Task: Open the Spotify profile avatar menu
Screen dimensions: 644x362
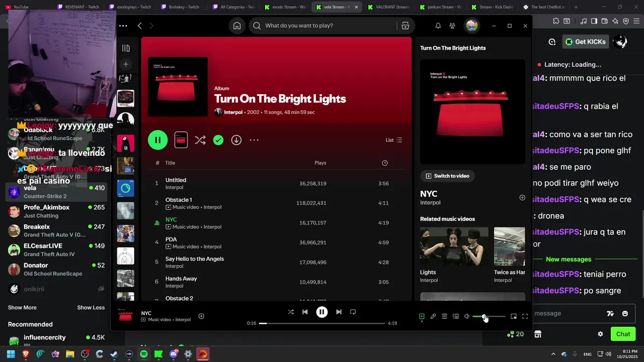Action: point(472,26)
